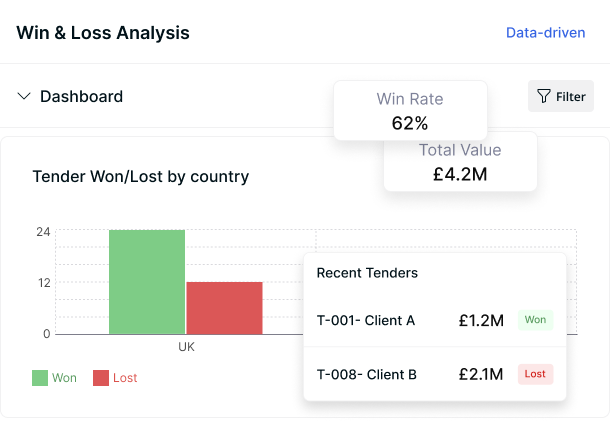Select the T-001- Client A tender row
The width and height of the screenshot is (610, 422).
[x=435, y=320]
